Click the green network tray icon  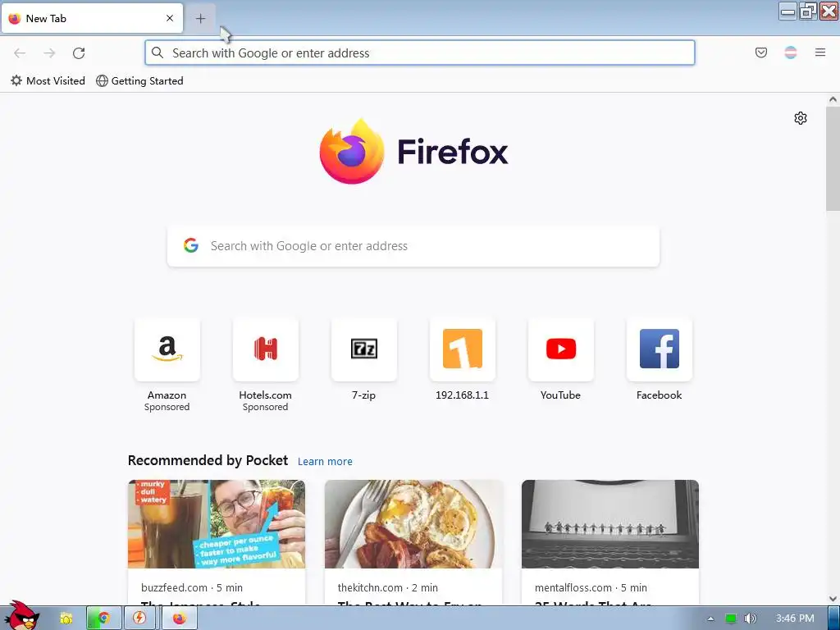[x=731, y=619]
